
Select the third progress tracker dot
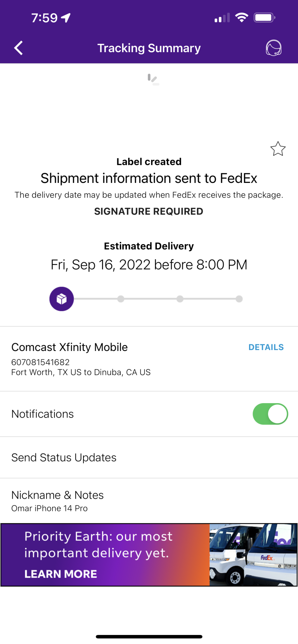click(x=180, y=299)
